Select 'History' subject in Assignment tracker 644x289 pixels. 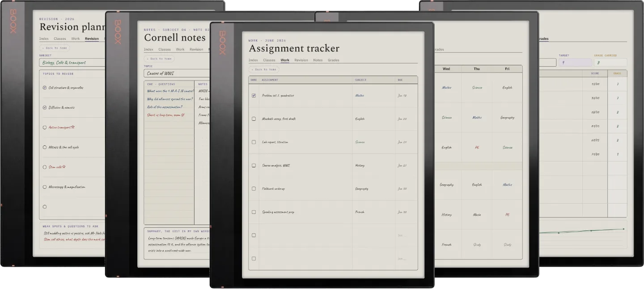point(360,165)
